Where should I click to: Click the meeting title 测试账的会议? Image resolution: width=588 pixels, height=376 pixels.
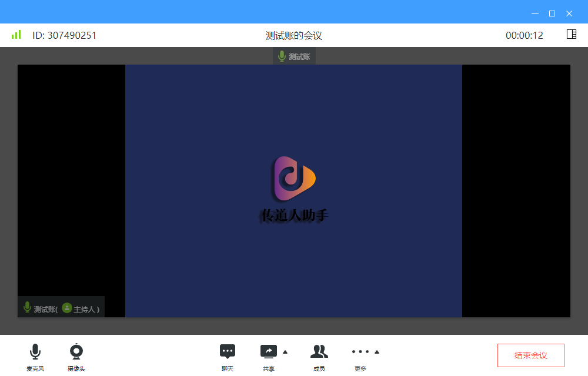294,35
